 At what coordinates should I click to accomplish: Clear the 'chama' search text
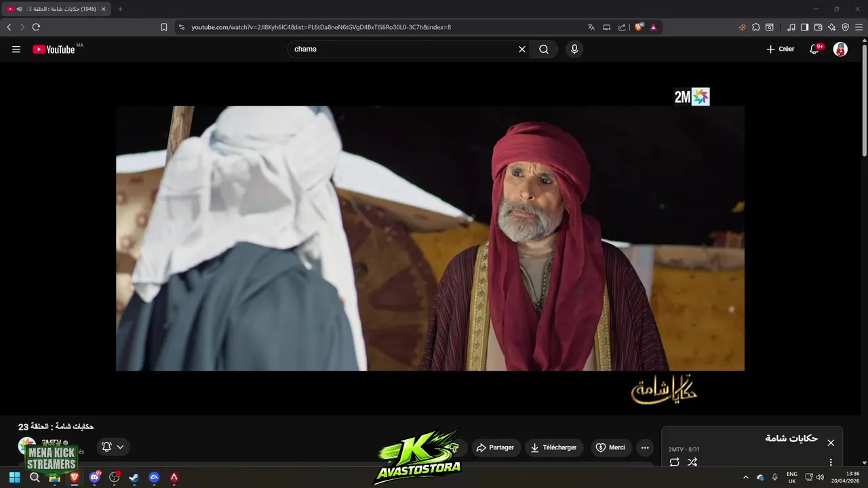[x=522, y=49]
